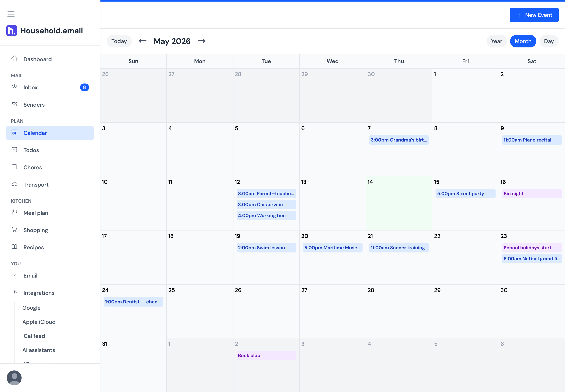
Task: Open the 11:00am Piano recital event
Action: (532, 140)
